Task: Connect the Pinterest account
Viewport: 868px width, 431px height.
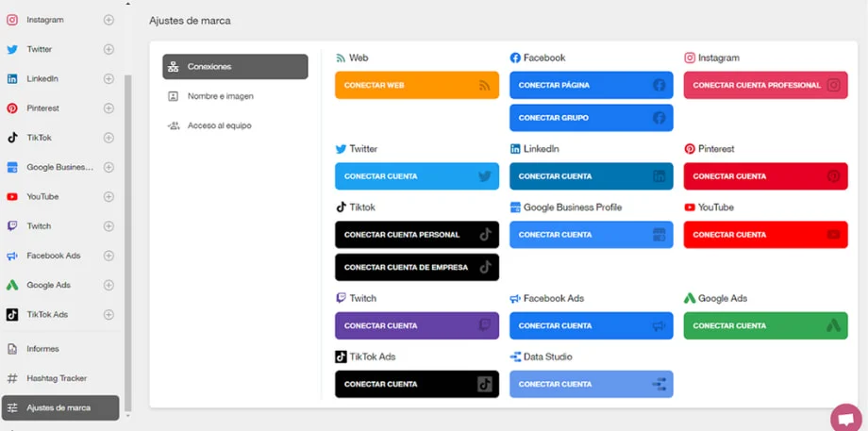Action: (765, 176)
